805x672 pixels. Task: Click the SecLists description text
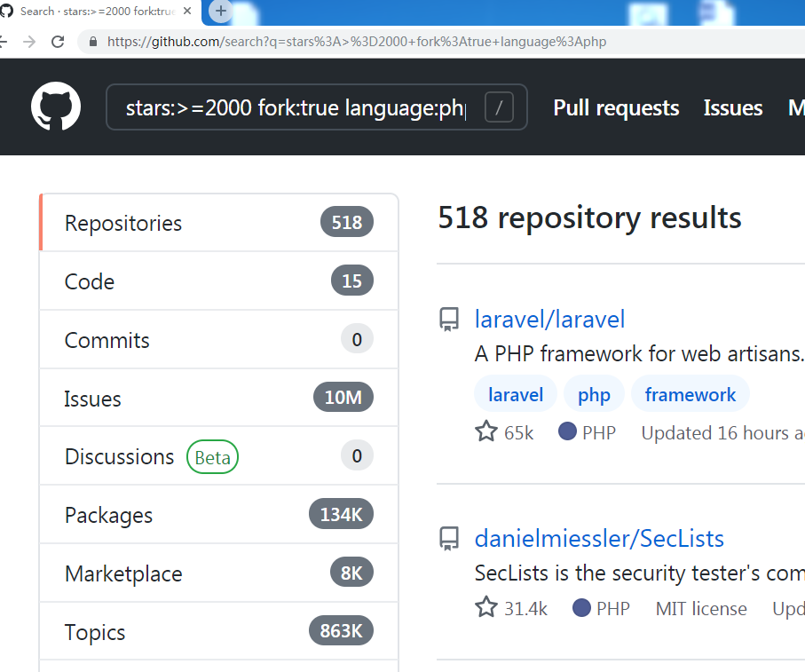[x=639, y=573]
